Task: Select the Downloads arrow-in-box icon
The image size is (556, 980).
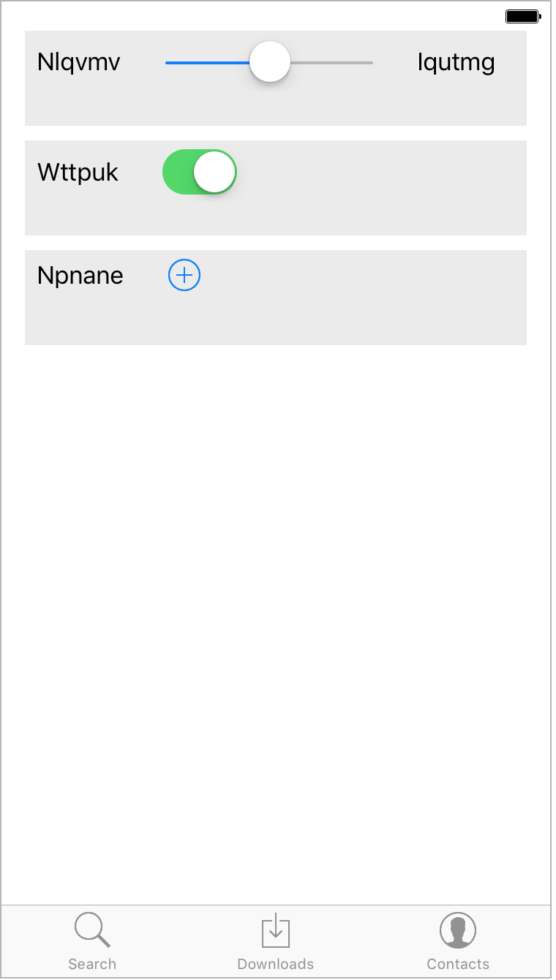Action: (276, 930)
